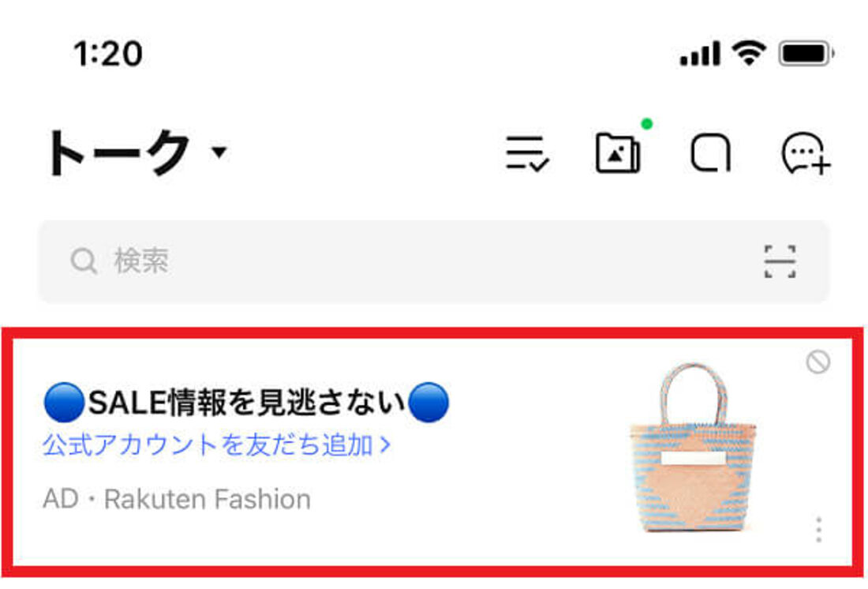
Task: Click the 検索 search input field
Action: pos(434,261)
